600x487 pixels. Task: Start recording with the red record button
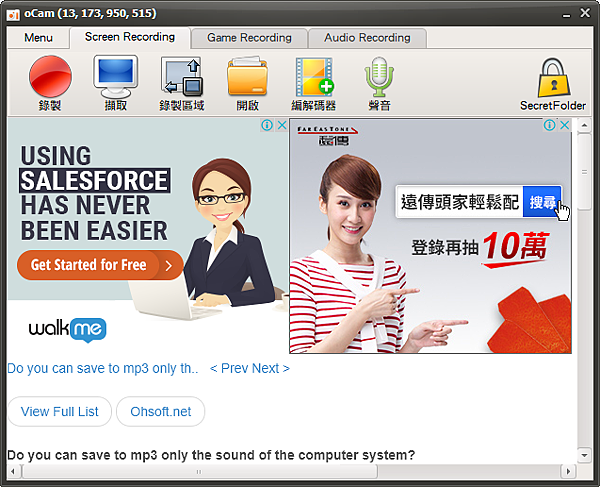(x=50, y=76)
